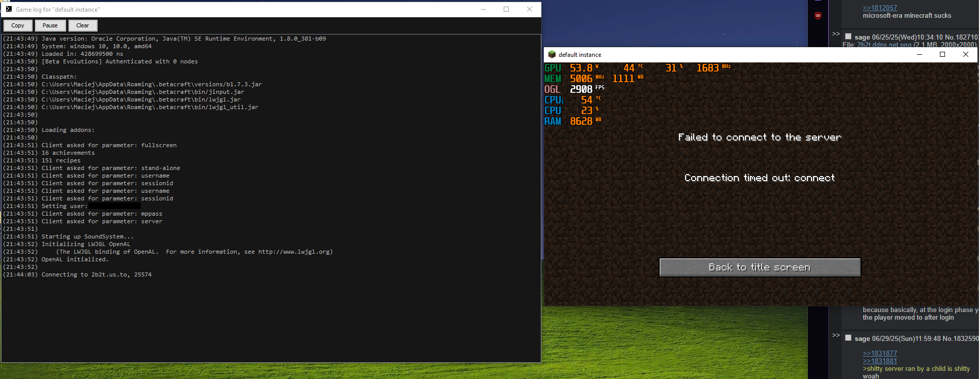The height and width of the screenshot is (379, 980).
Task: Open the 2b2t.ddns.net.png file link
Action: tap(884, 45)
